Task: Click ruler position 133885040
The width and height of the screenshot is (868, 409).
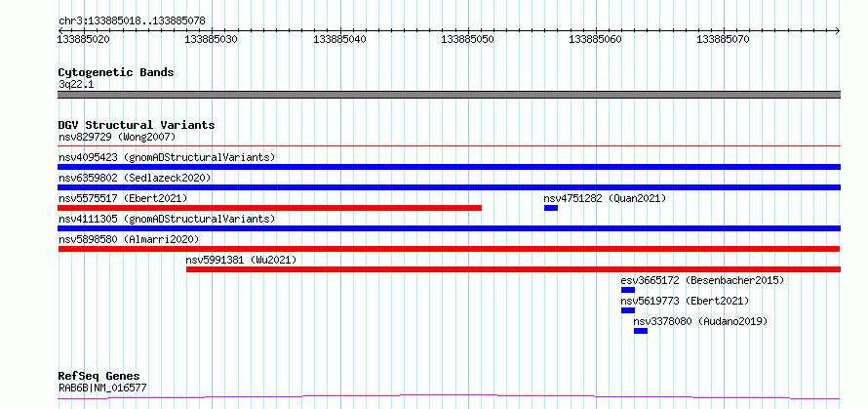Action: point(339,39)
